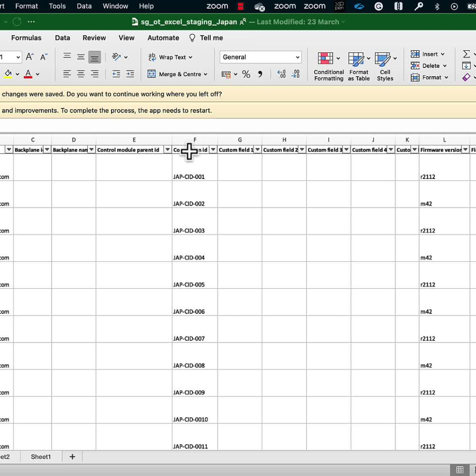The width and height of the screenshot is (476, 476).
Task: Open Cell Styles gallery
Action: tap(385, 66)
